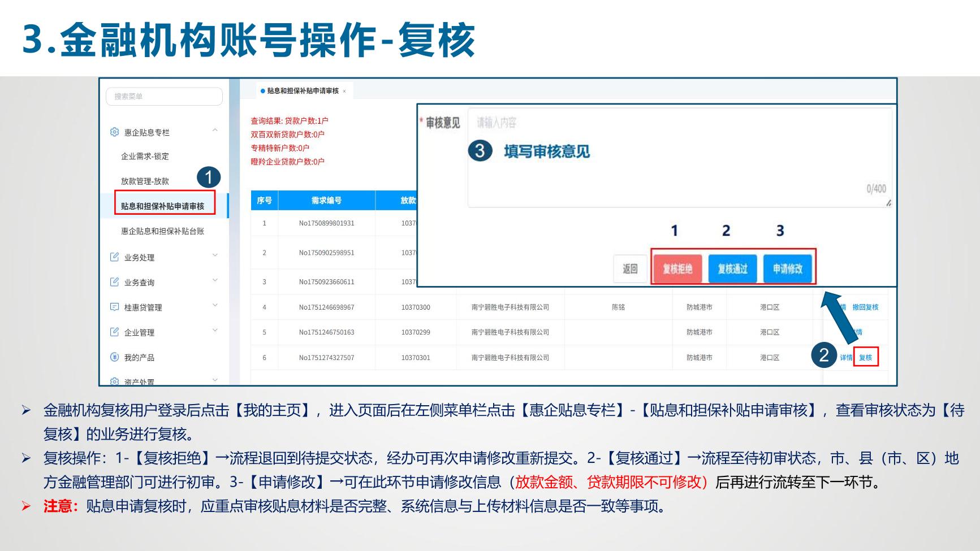
Task: Click the 复核 link in row 6
Action: coord(865,357)
